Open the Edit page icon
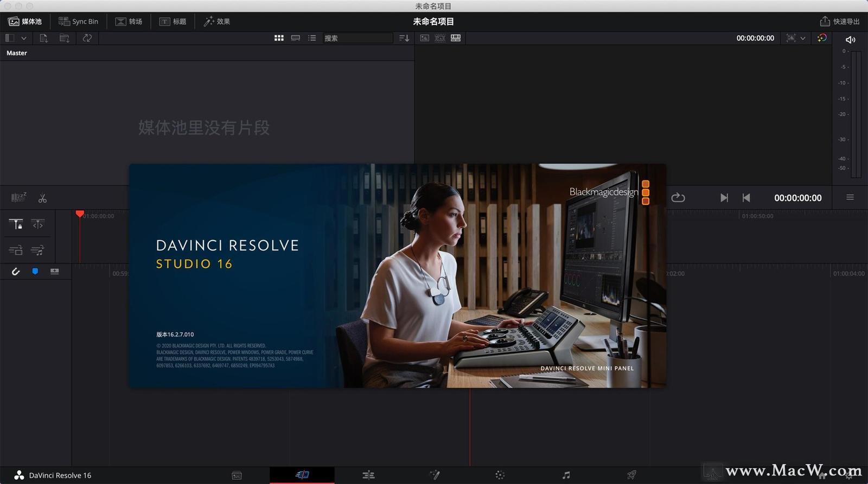This screenshot has width=868, height=484. click(x=368, y=475)
